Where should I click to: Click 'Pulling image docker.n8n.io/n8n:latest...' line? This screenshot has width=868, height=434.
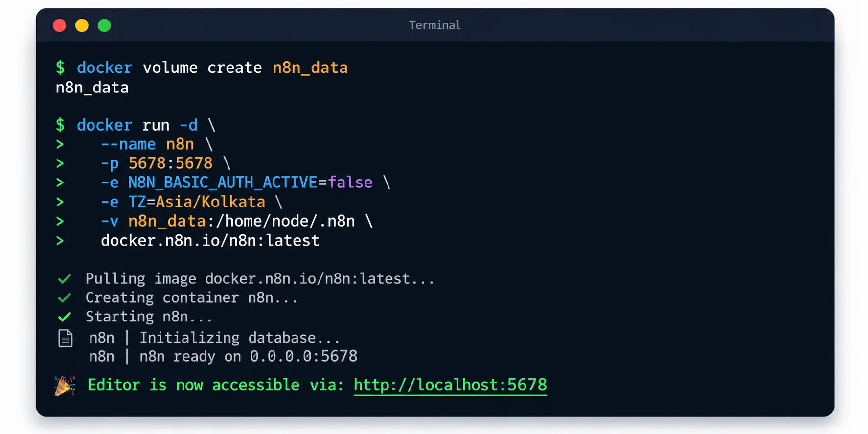(260, 279)
